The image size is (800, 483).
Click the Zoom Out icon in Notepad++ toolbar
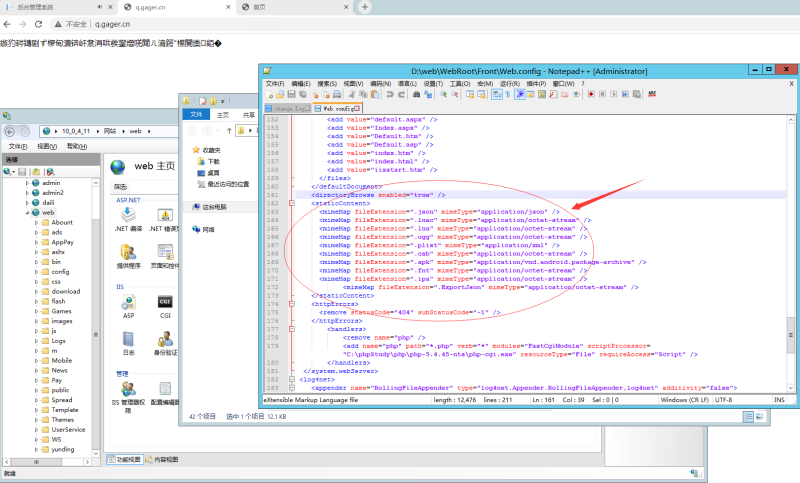point(455,94)
